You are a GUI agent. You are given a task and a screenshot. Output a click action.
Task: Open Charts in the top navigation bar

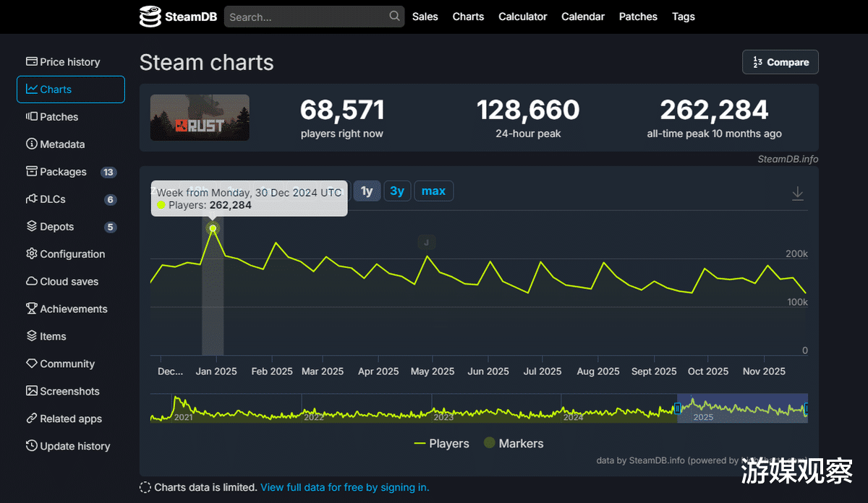click(x=468, y=16)
